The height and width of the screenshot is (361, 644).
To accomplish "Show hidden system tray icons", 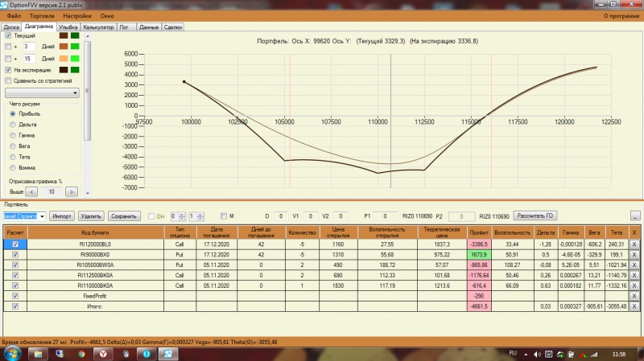I will (x=526, y=354).
